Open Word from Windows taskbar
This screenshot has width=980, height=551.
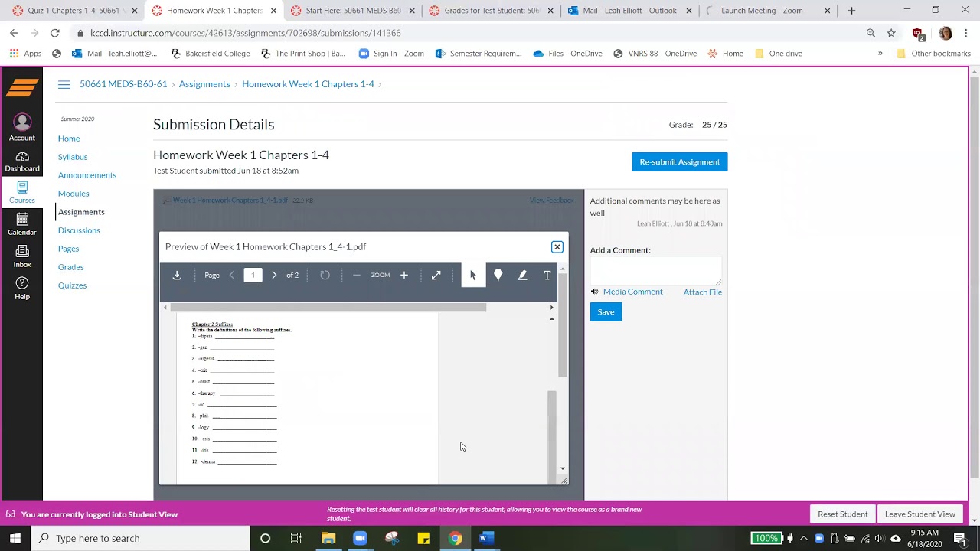tap(487, 538)
